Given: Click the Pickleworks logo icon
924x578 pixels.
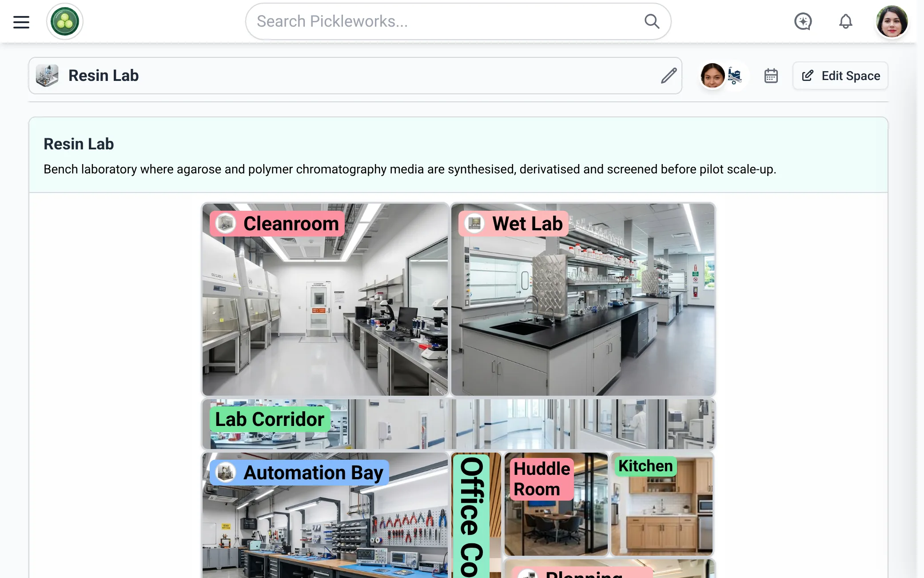Looking at the screenshot, I should click(65, 21).
